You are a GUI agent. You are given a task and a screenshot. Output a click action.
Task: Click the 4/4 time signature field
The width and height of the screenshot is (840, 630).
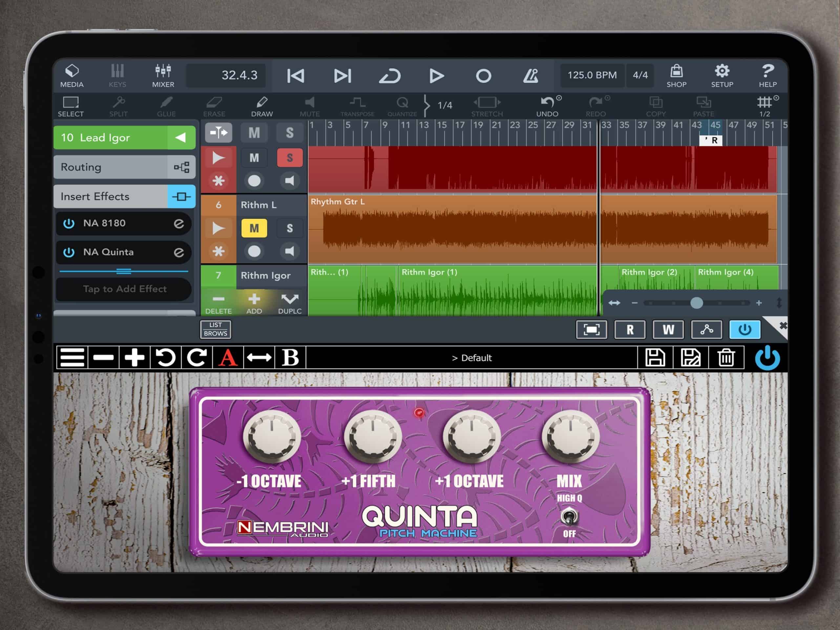tap(640, 75)
